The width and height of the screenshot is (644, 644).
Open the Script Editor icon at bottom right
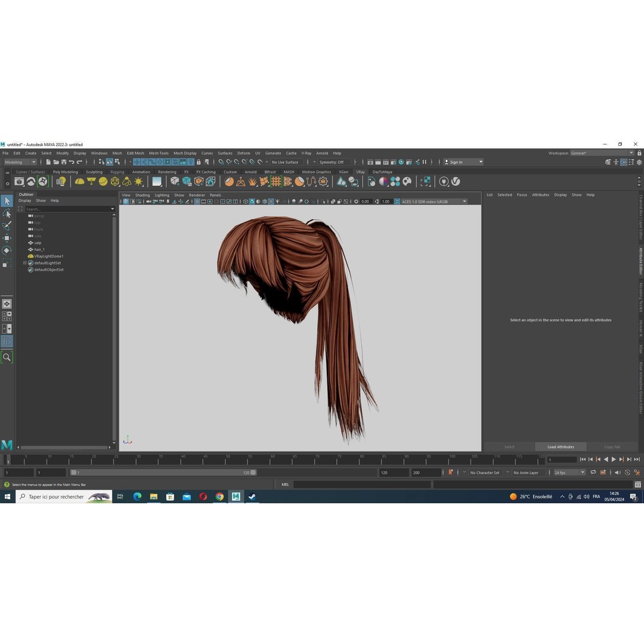click(x=637, y=485)
